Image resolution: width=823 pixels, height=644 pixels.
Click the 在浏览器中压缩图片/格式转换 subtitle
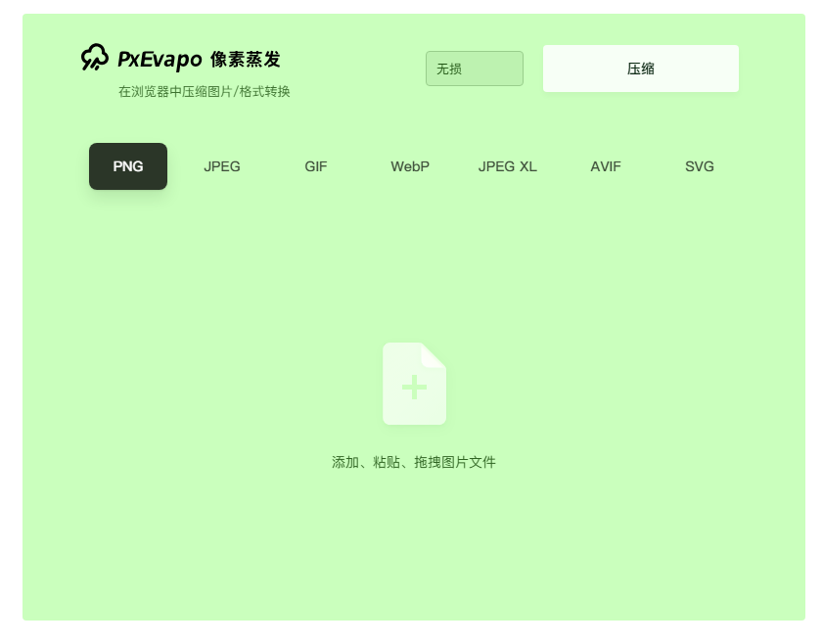coord(204,92)
